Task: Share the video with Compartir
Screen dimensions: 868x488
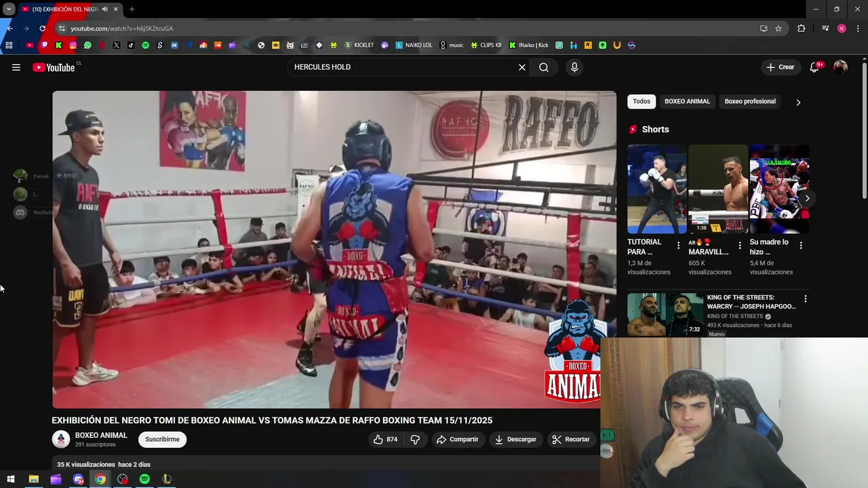Action: [x=458, y=439]
